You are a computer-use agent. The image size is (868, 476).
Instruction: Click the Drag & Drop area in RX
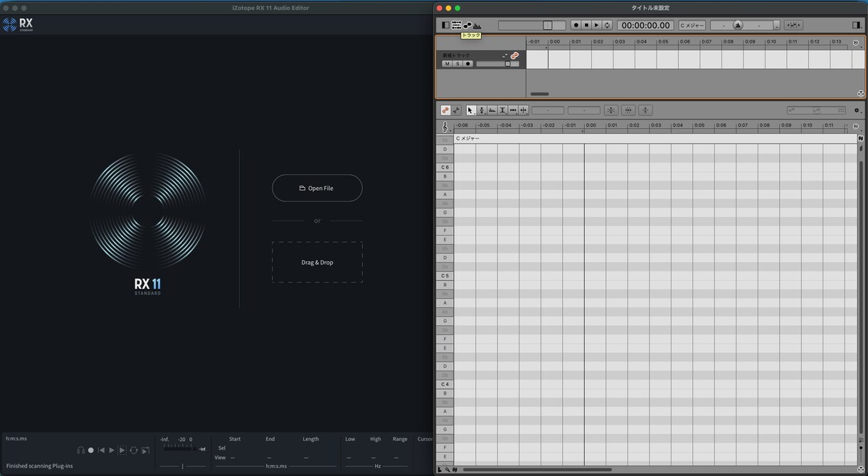click(x=317, y=262)
